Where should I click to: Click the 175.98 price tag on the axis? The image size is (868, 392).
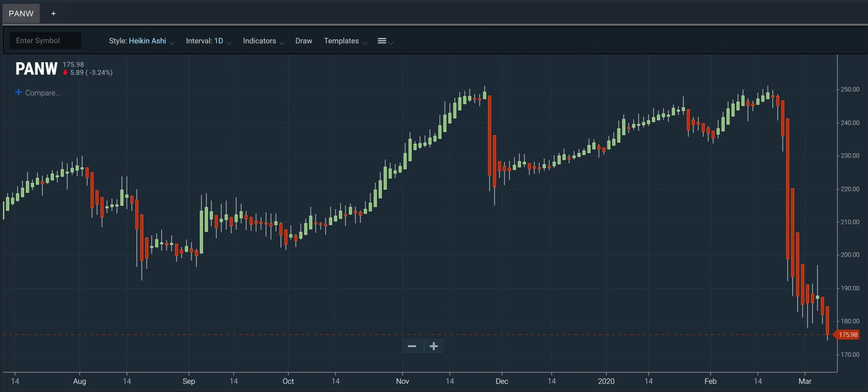(848, 335)
